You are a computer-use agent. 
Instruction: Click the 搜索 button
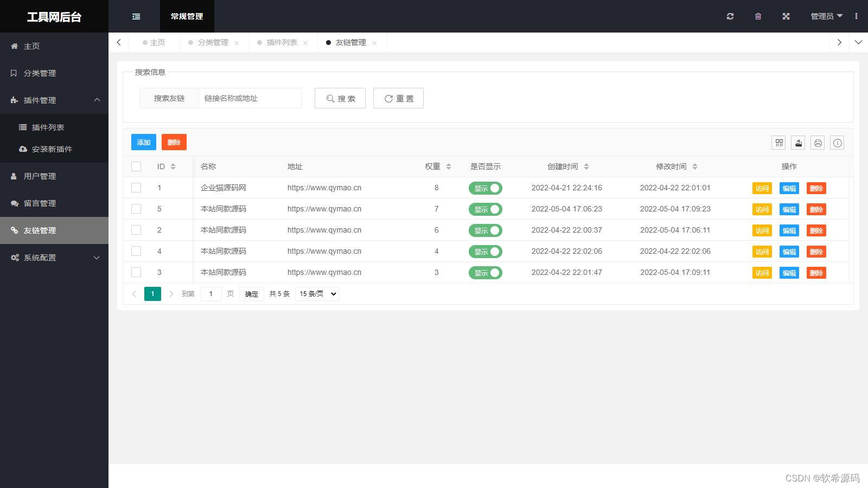[x=340, y=98]
